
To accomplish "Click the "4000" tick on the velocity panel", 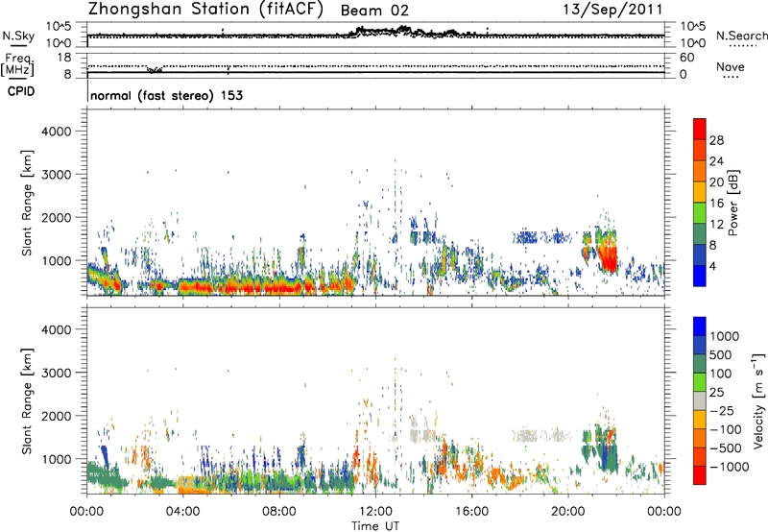I will (56, 329).
